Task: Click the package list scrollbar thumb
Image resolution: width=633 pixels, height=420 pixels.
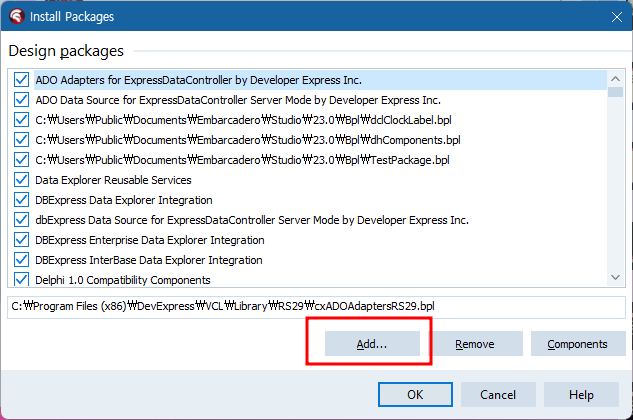Action: click(x=615, y=92)
